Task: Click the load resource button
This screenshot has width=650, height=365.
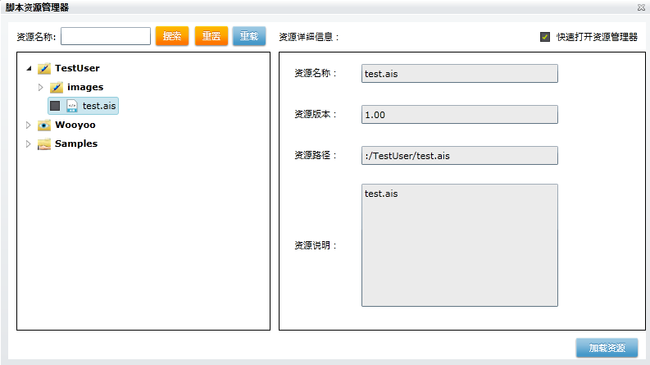Action: (x=607, y=348)
